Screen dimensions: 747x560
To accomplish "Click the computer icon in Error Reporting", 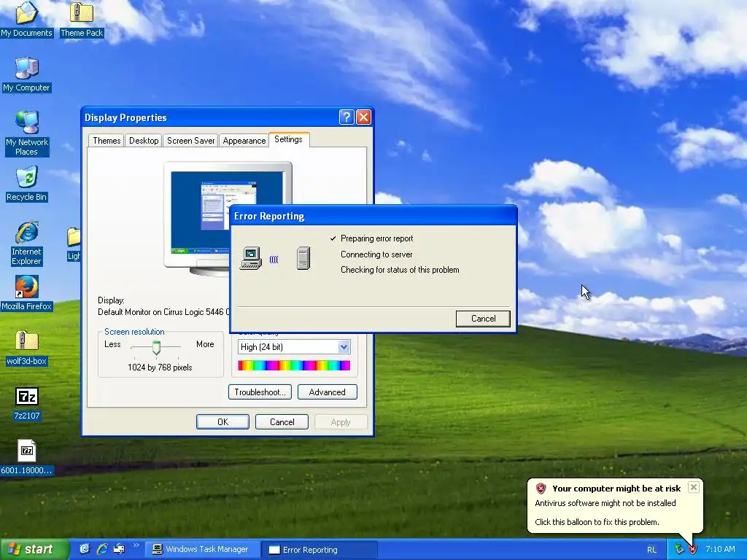I will pyautogui.click(x=251, y=258).
